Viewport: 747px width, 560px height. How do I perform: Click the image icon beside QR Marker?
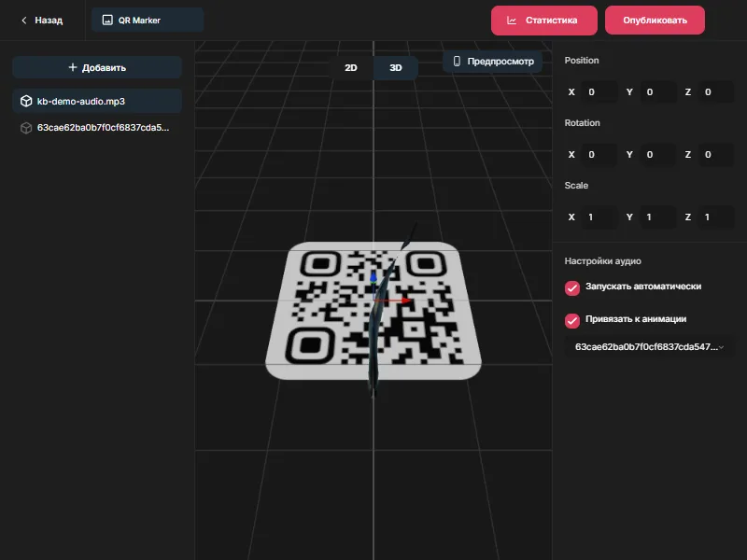(107, 20)
